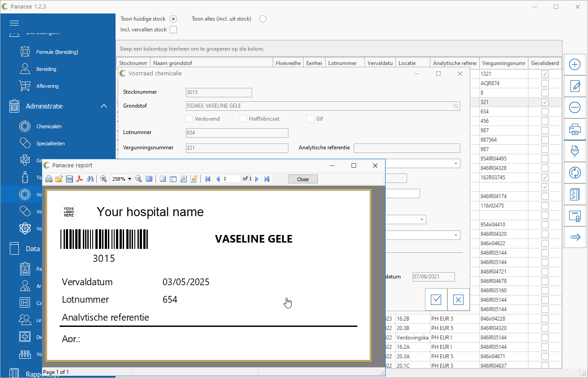The width and height of the screenshot is (588, 378).
Task: Toggle the Gif checkbox
Action: 310,119
